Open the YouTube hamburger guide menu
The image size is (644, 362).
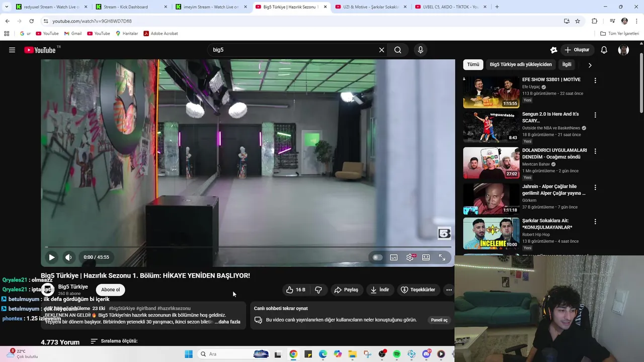(x=12, y=50)
